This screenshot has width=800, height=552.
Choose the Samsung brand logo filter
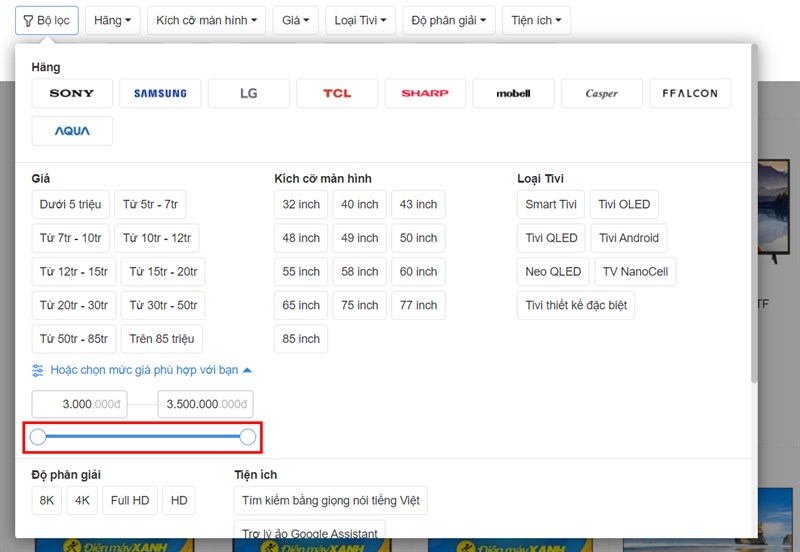point(160,94)
